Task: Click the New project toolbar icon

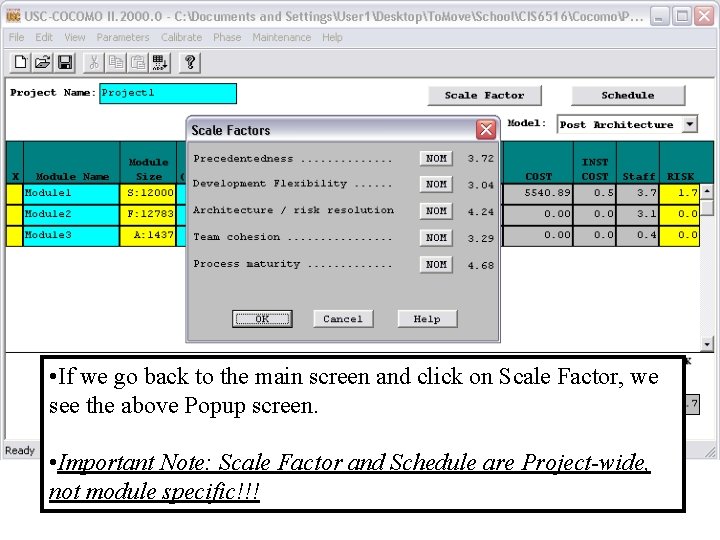Action: [x=21, y=62]
